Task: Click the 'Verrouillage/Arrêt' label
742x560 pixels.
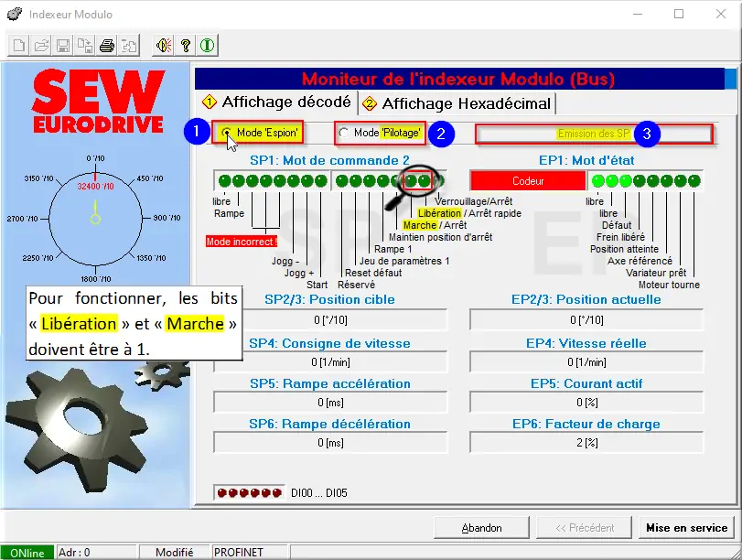Action: [x=473, y=201]
